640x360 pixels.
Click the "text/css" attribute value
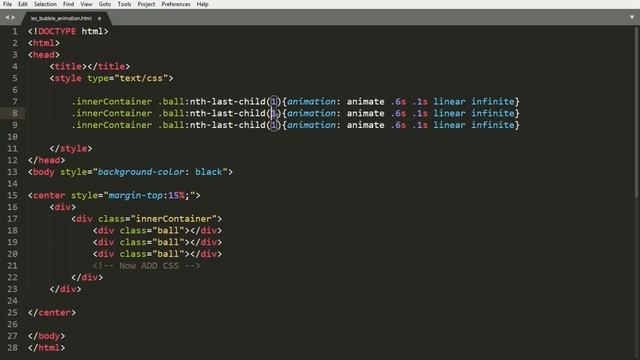coord(141,78)
